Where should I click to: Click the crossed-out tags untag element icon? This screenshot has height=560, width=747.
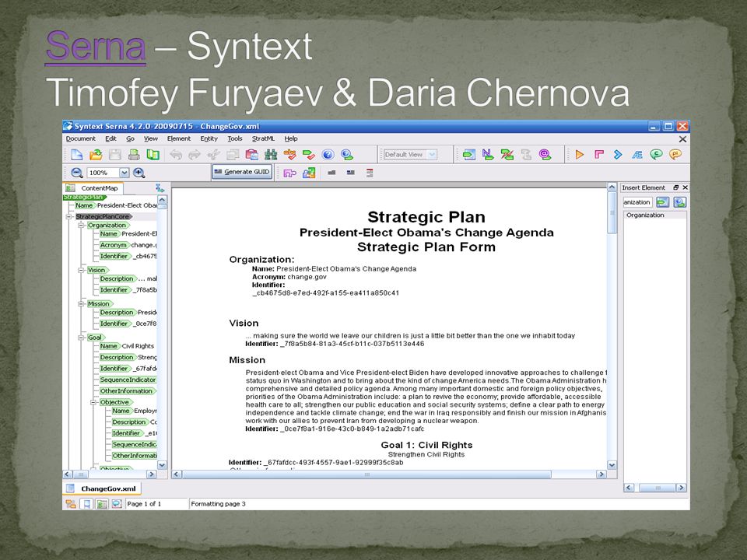[x=507, y=155]
